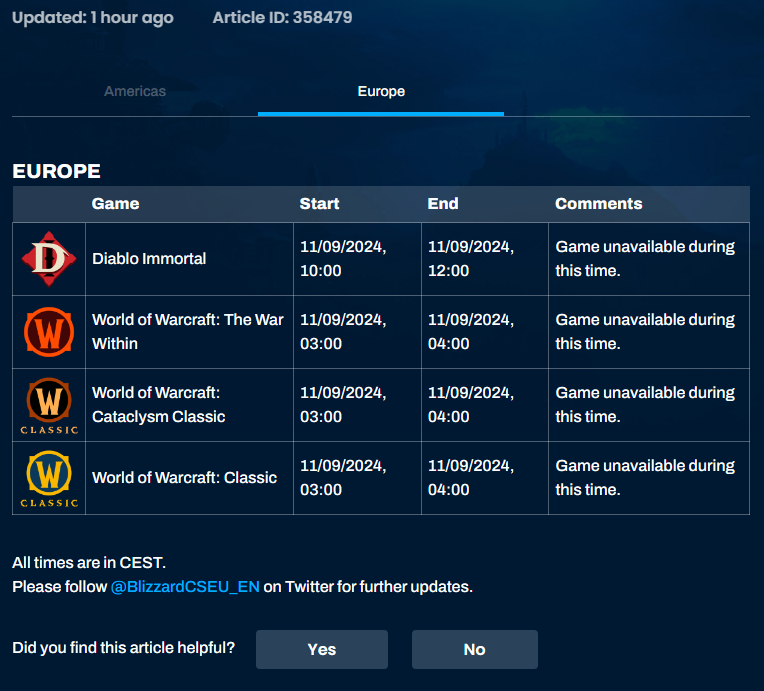The height and width of the screenshot is (691, 764).
Task: Click World of Warcraft: The War Within text
Action: pyautogui.click(x=188, y=331)
